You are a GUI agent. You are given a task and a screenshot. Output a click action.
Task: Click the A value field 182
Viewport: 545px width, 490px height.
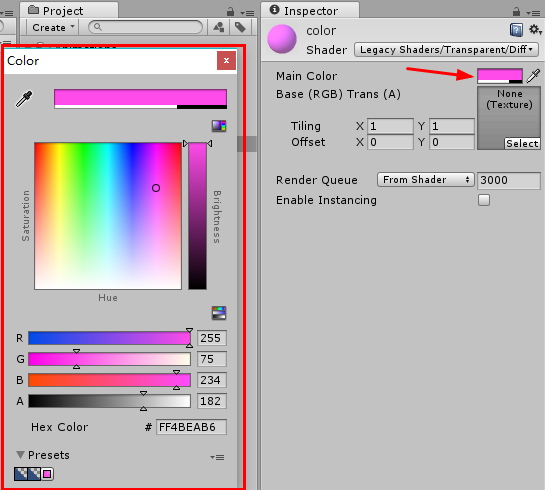(212, 401)
